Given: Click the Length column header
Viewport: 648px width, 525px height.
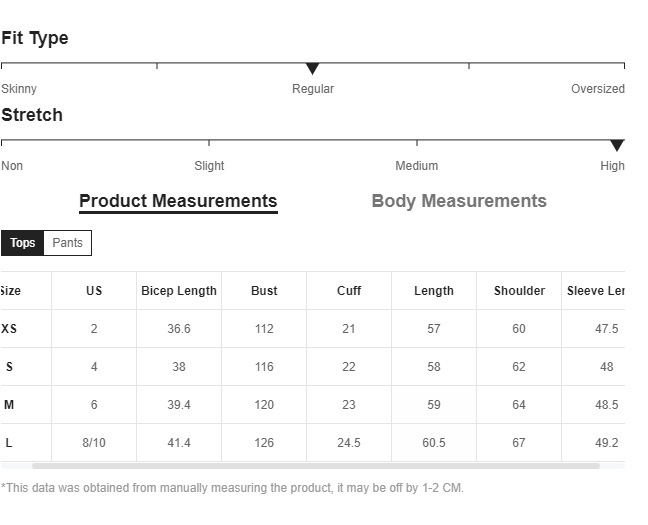Looking at the screenshot, I should coord(434,291).
